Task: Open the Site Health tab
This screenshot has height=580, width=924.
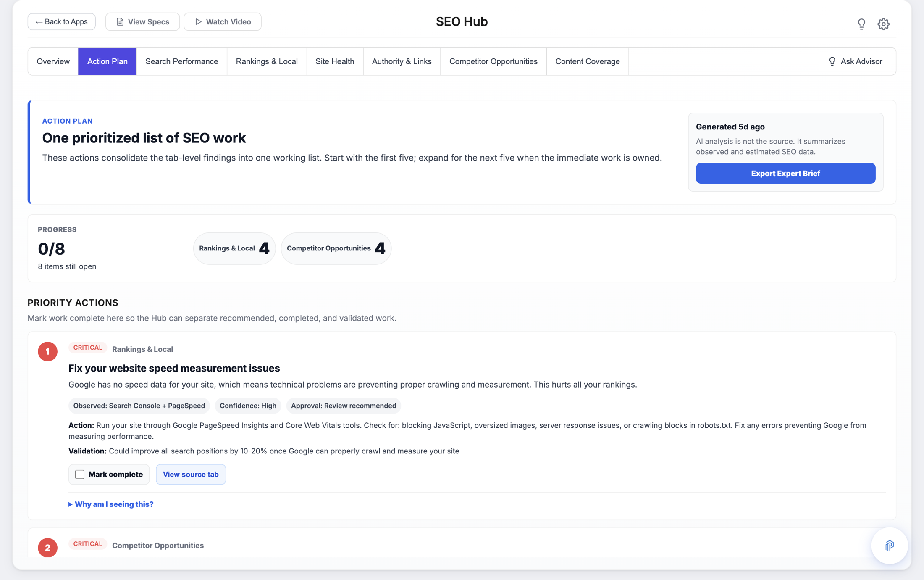Action: pos(335,61)
